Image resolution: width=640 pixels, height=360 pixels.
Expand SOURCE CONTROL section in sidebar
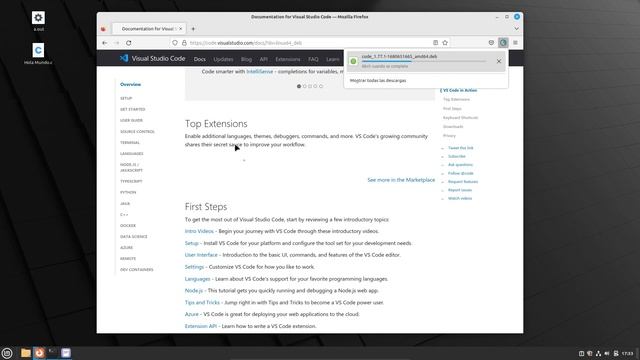click(137, 131)
